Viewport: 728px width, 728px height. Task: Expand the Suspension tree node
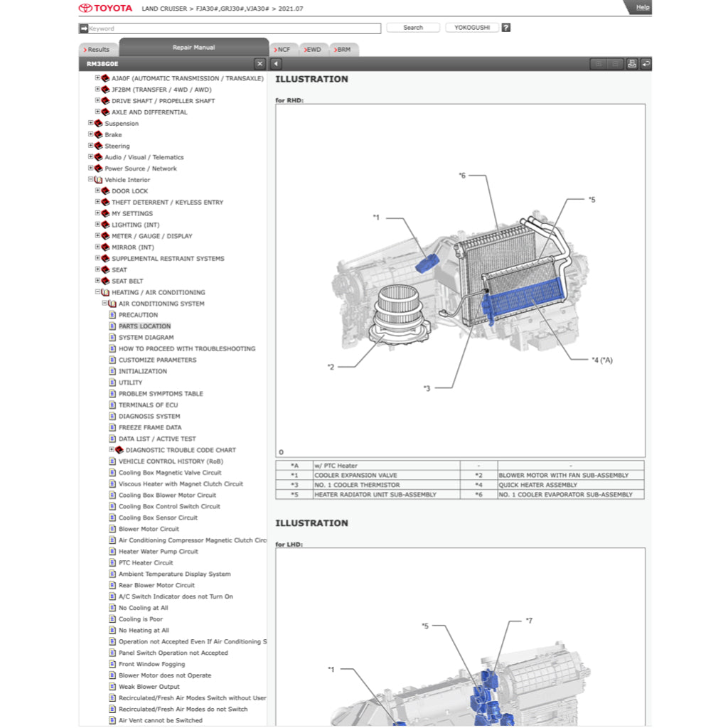point(90,124)
